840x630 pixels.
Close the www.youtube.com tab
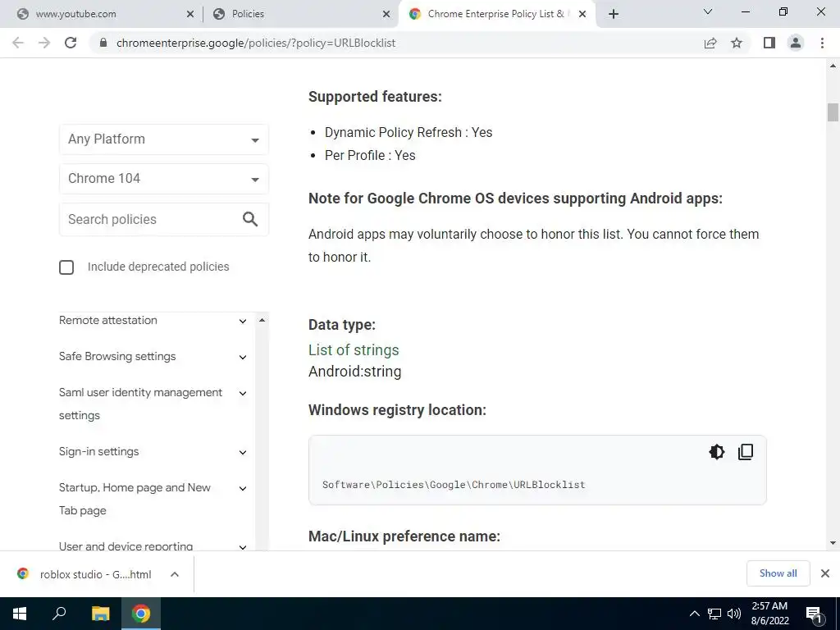tap(190, 14)
